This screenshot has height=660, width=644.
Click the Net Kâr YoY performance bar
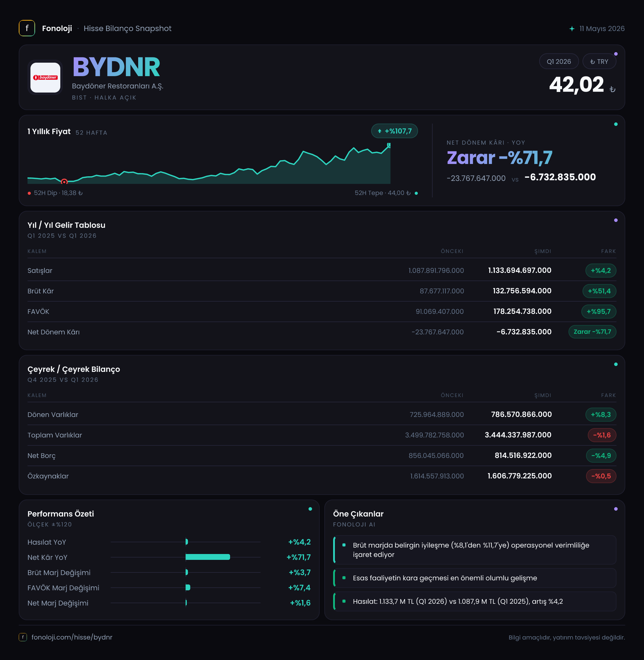208,557
